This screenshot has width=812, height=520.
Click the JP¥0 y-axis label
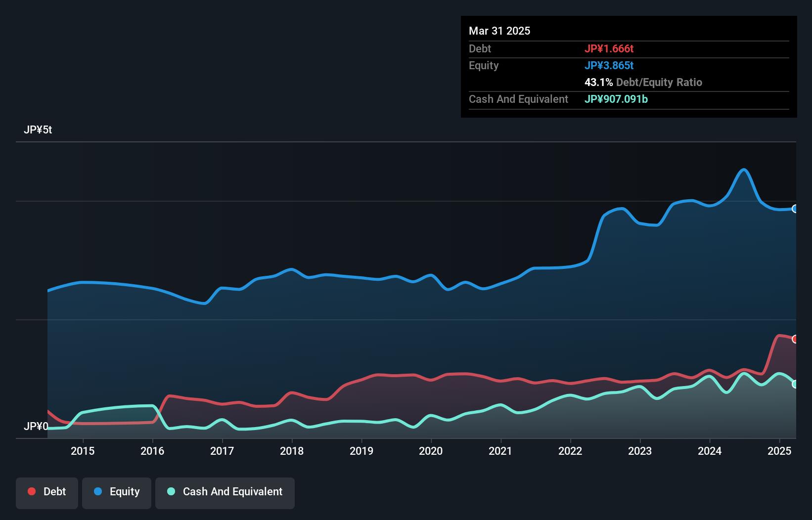pos(36,426)
